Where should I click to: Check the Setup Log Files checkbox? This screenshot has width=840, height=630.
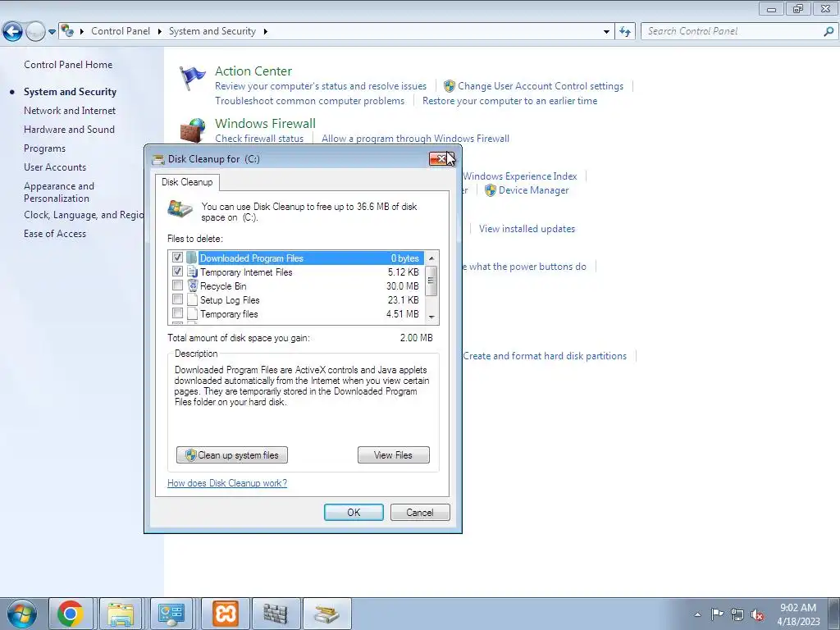click(x=177, y=299)
